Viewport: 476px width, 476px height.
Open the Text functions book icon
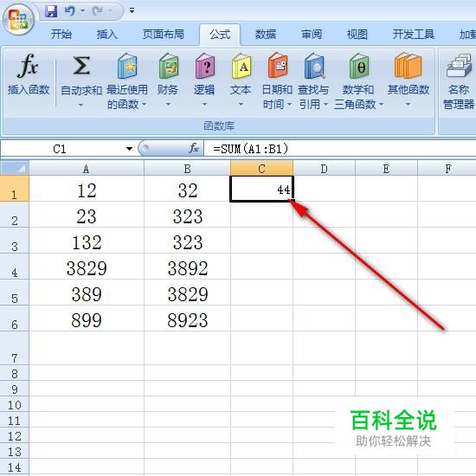(241, 66)
